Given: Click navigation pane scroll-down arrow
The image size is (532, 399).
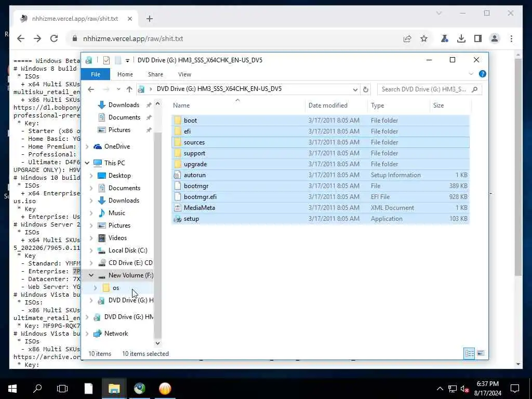Looking at the screenshot, I should point(157,343).
